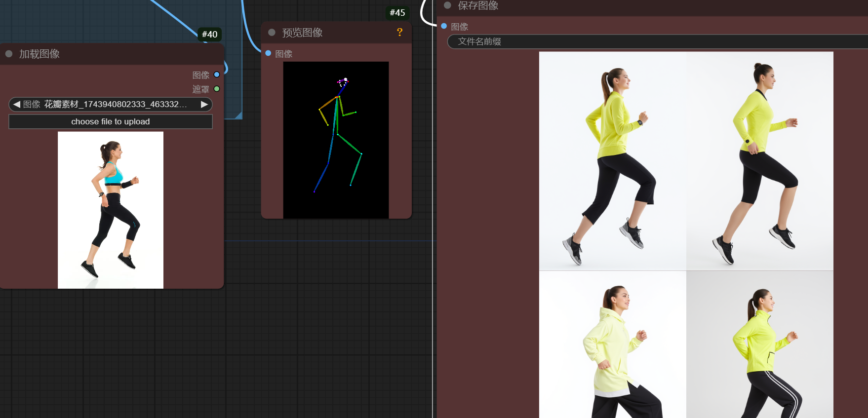Open the bottom-right striped pants output image
Screen dimensions: 868x418
click(x=760, y=344)
